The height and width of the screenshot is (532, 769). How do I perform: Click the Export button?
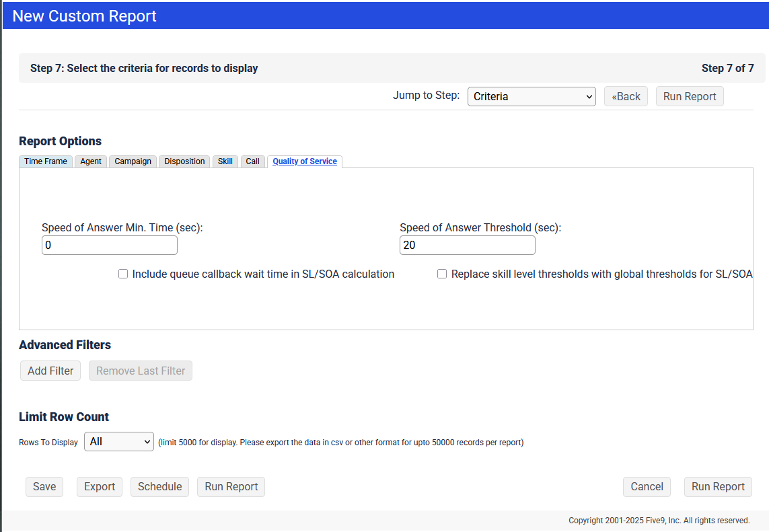coord(100,486)
